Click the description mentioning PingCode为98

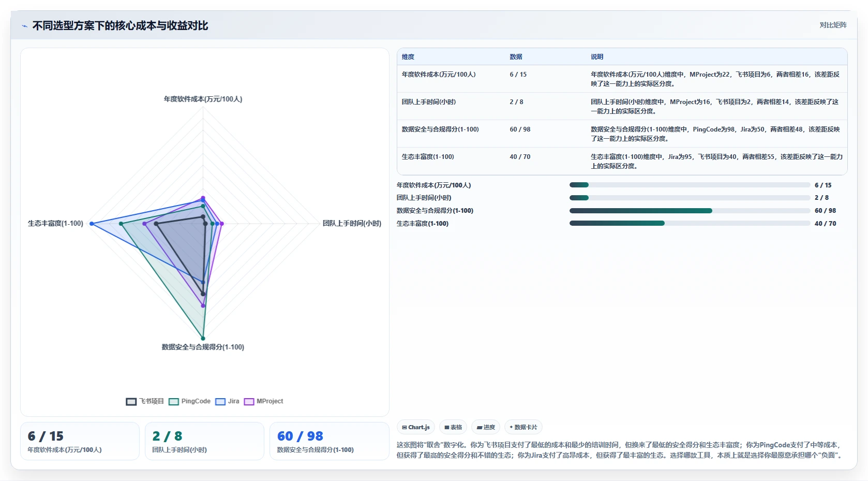(716, 134)
